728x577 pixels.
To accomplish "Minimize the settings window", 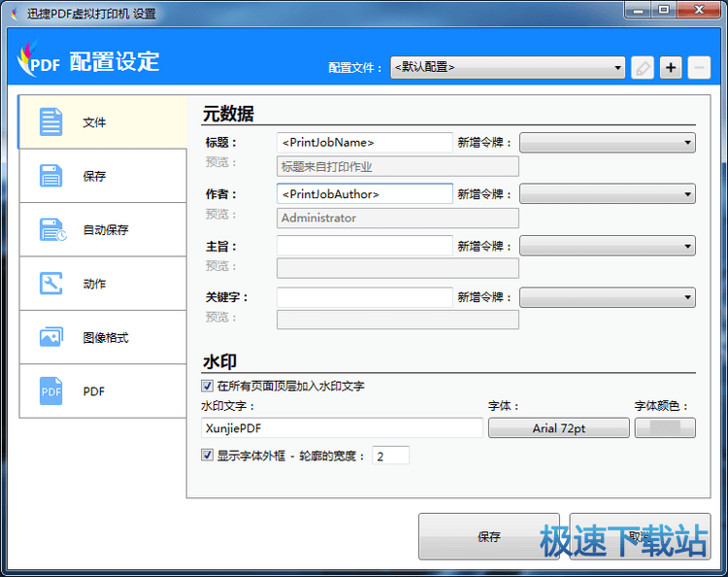I will point(638,11).
